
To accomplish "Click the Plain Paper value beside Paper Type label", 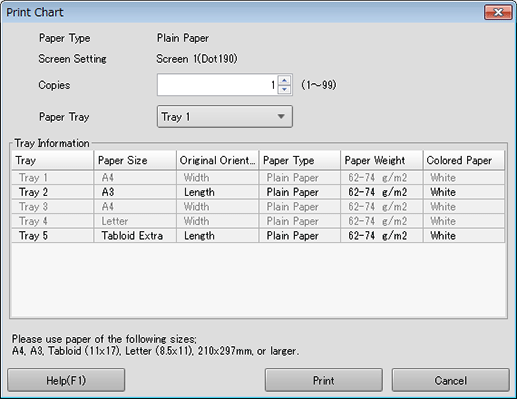I will click(x=183, y=38).
